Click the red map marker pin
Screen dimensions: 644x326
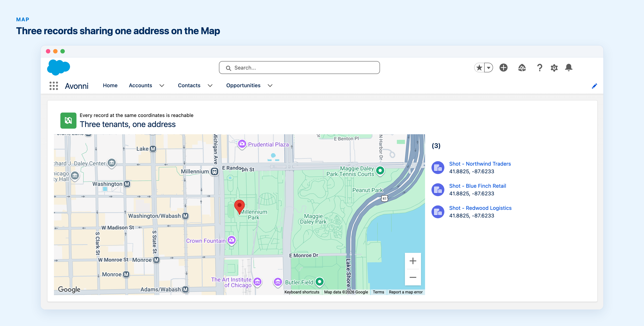coord(239,207)
